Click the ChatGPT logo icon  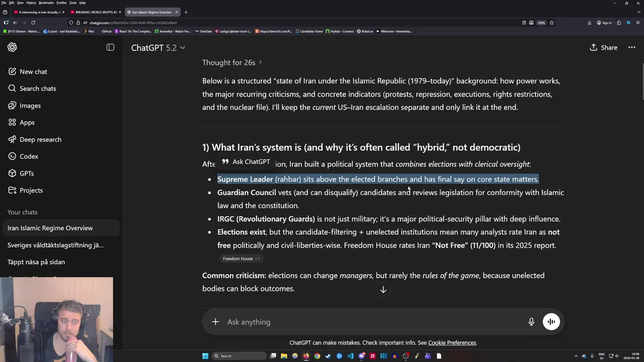coord(12,47)
